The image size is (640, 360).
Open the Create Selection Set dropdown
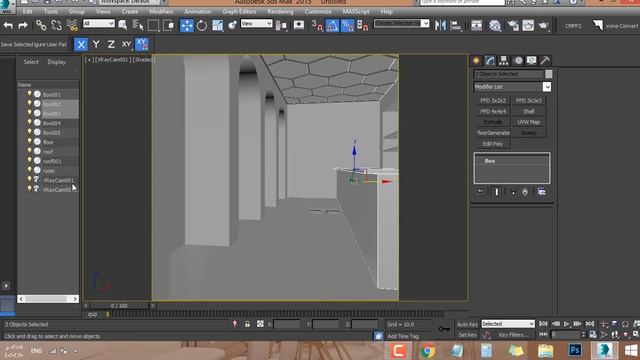pyautogui.click(x=402, y=23)
